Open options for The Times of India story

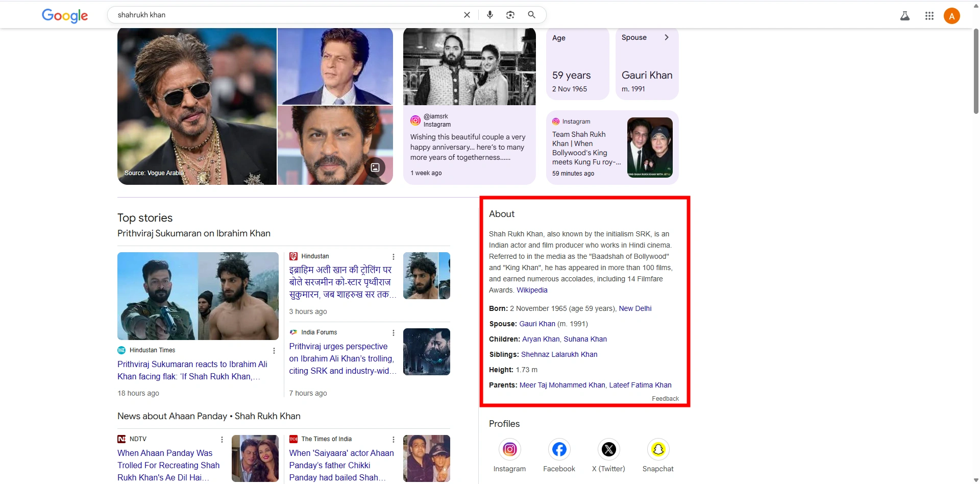pos(393,440)
